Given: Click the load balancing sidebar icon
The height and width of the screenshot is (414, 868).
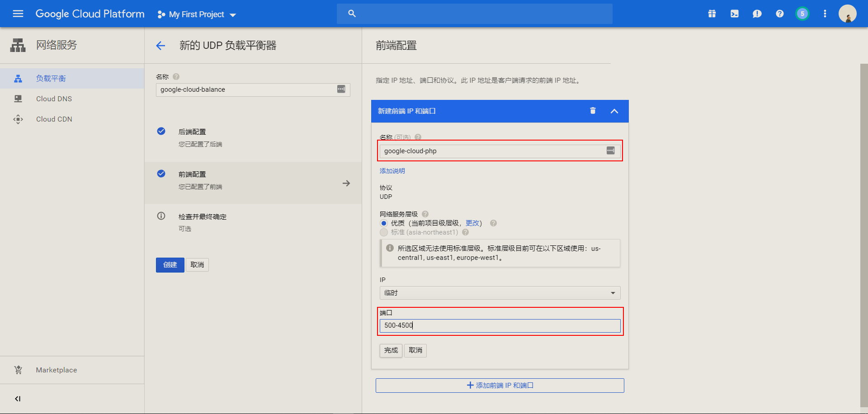Looking at the screenshot, I should click(x=18, y=79).
